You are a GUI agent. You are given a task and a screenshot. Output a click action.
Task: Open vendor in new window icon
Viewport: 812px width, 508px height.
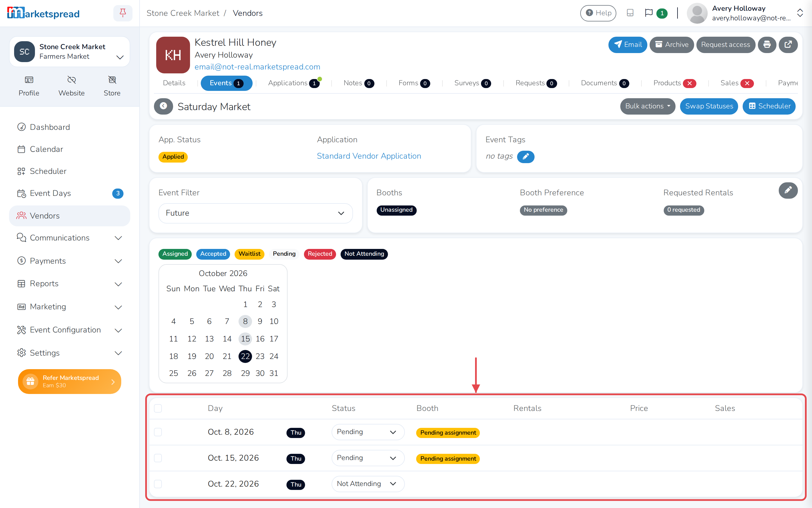click(788, 45)
